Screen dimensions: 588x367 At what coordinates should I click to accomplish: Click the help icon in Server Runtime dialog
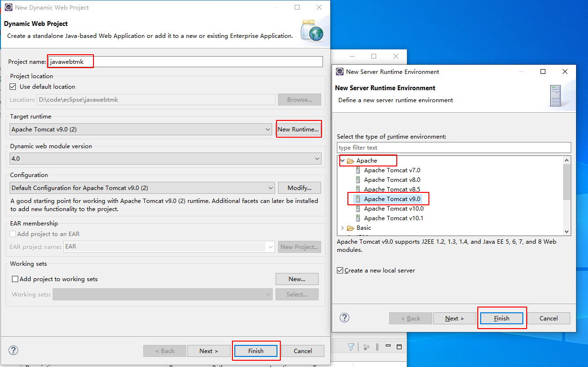pyautogui.click(x=344, y=318)
